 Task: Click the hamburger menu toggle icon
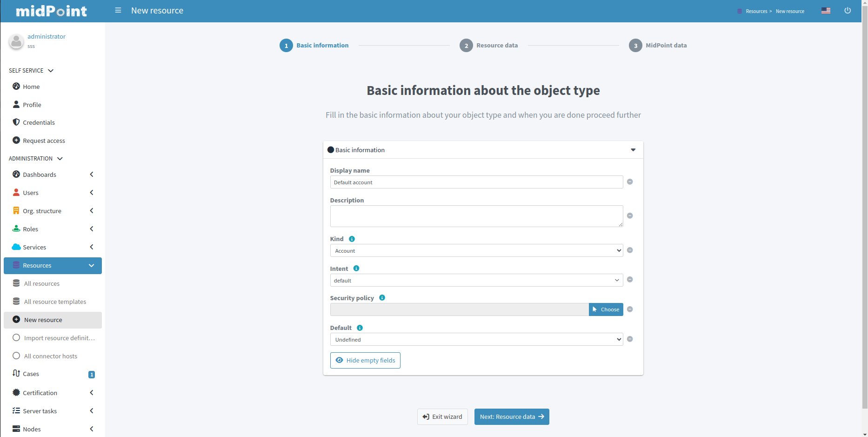click(118, 10)
